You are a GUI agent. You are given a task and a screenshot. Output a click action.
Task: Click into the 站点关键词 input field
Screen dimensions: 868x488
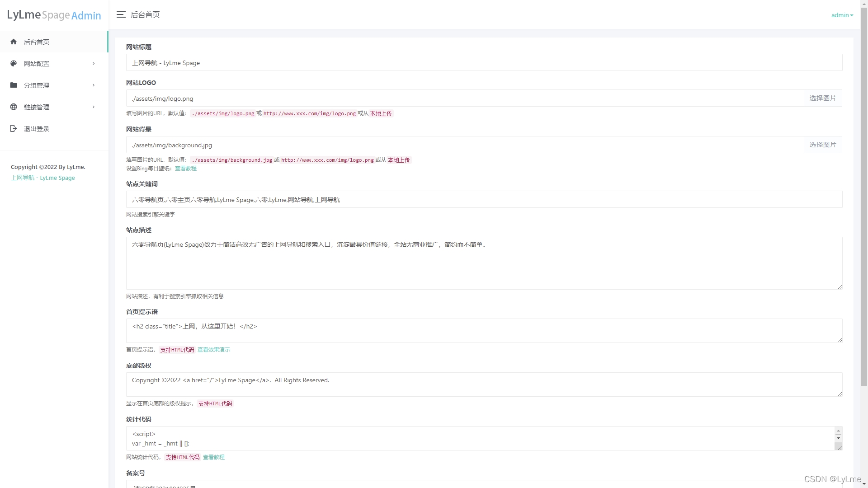[484, 200]
